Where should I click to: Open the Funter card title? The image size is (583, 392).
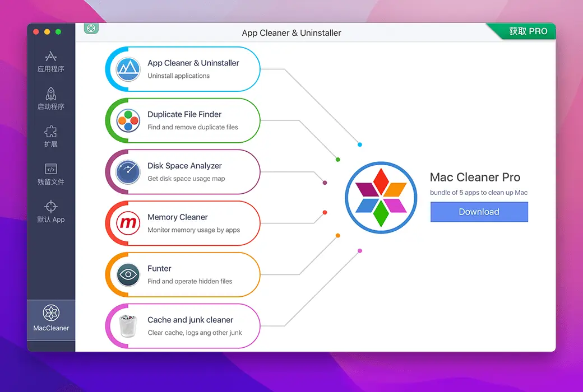[x=159, y=268]
